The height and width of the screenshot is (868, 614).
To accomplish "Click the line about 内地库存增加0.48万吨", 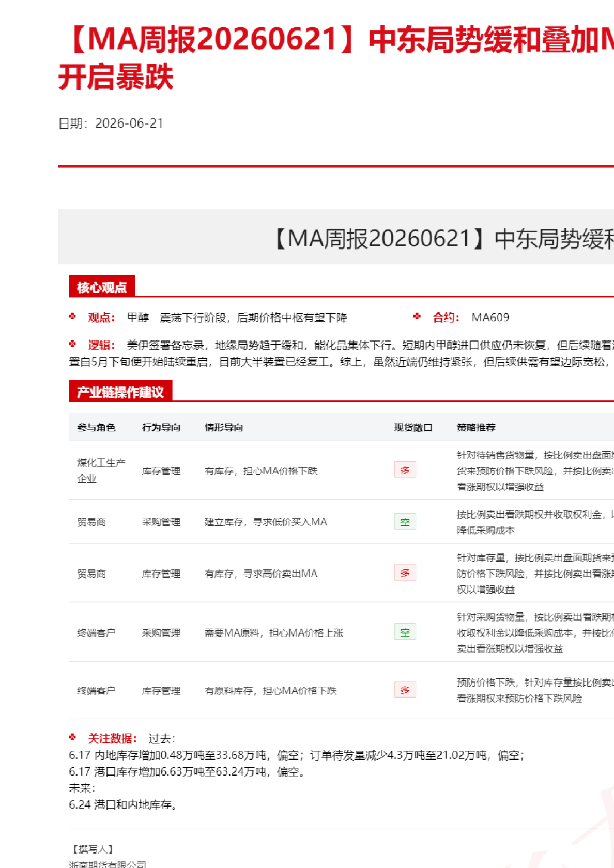I will pos(297,755).
